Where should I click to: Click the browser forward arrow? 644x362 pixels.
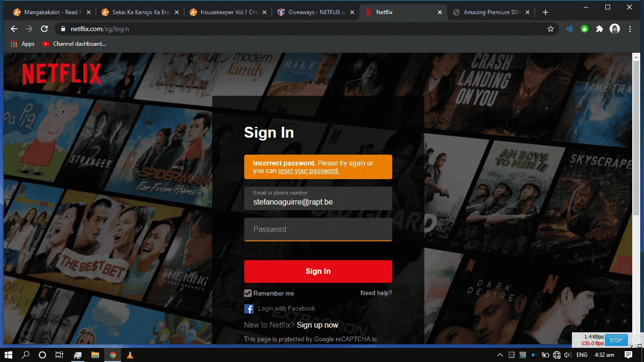coord(29,29)
